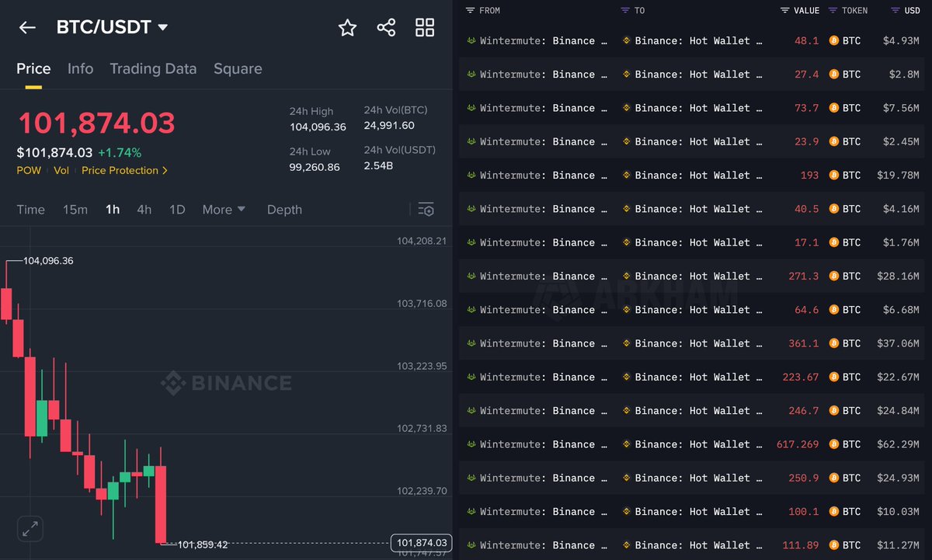This screenshot has width=932, height=560.
Task: Click Bitcoin icon in the 23.9 BTC row
Action: [x=834, y=141]
